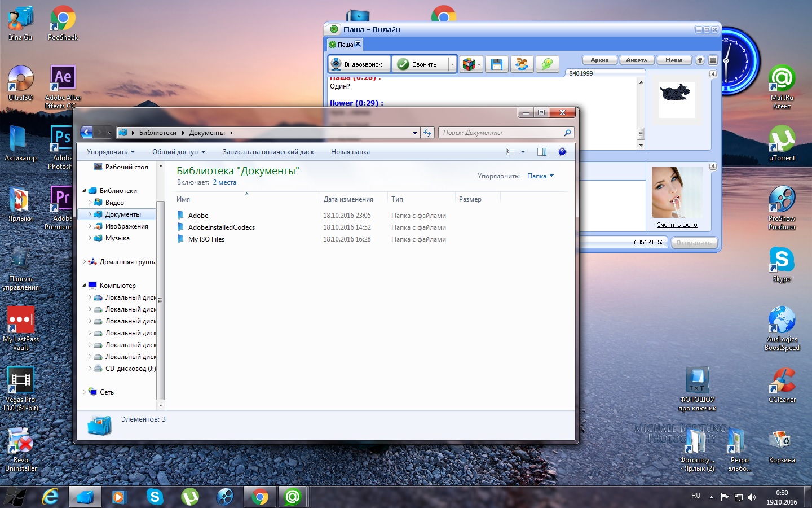Open Меню in the chat window
The image size is (812, 508).
[674, 60]
